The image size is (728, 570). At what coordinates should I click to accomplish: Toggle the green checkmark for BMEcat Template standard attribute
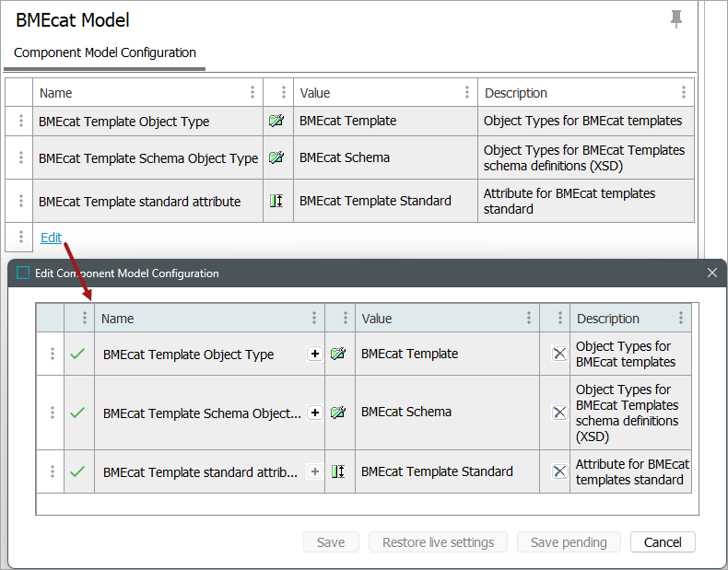click(78, 471)
